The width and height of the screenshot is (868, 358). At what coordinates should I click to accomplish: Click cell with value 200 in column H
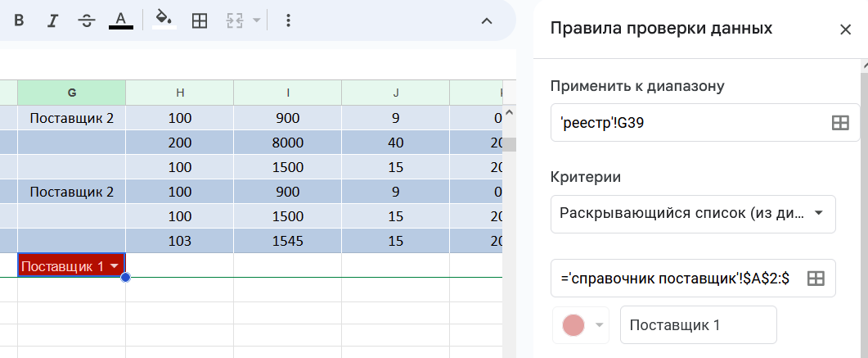179,143
